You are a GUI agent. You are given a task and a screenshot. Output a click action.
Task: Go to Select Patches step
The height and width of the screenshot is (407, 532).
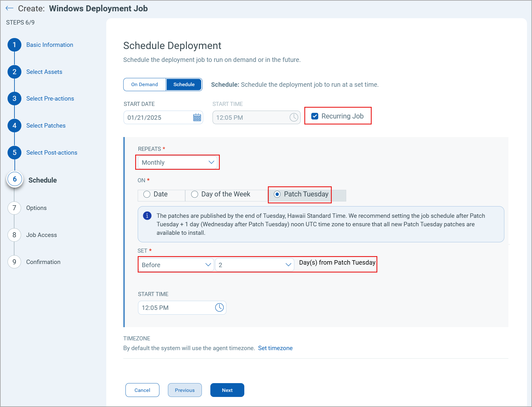coord(46,126)
